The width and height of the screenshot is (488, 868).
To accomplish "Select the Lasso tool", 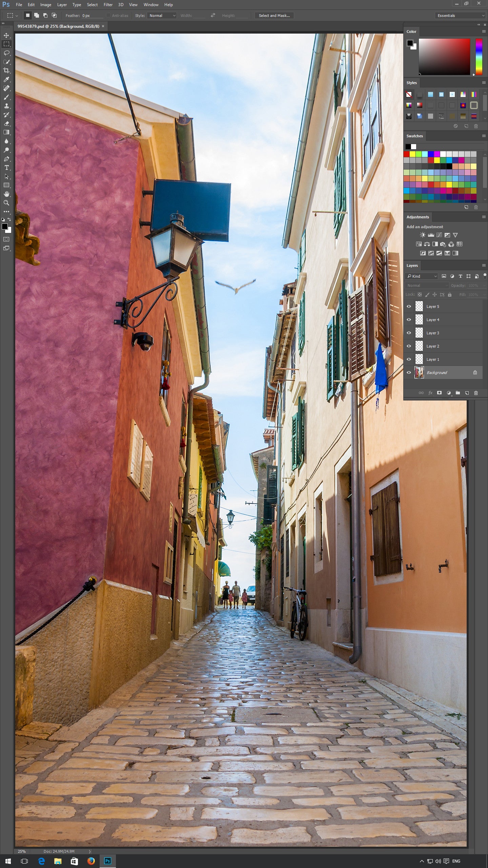I will pyautogui.click(x=6, y=53).
